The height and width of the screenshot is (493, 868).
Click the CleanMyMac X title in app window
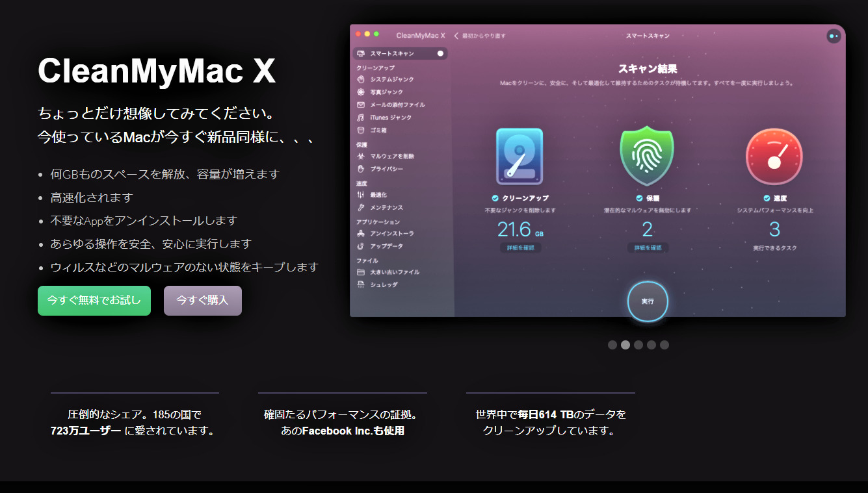coord(421,36)
